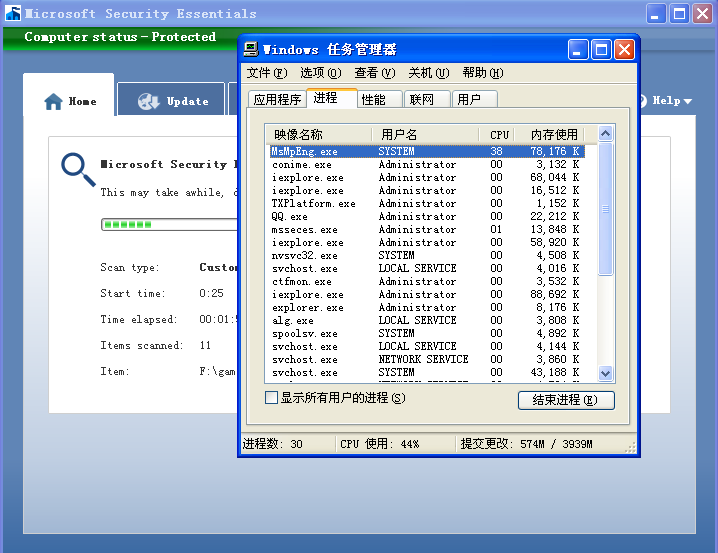
Task: Click the Help question mark icon
Action: (x=642, y=101)
